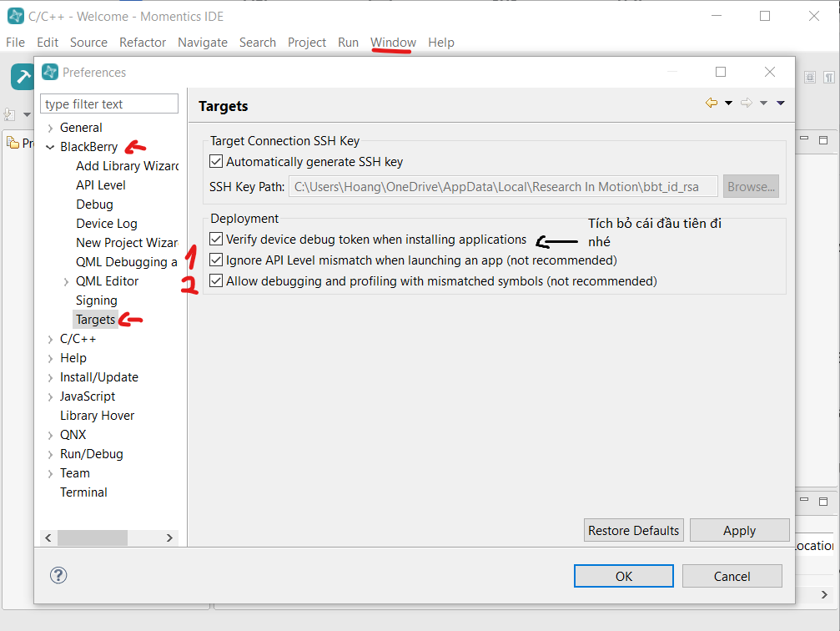This screenshot has height=631, width=840.
Task: Maximize the lower right IDE panel
Action: pos(823,502)
